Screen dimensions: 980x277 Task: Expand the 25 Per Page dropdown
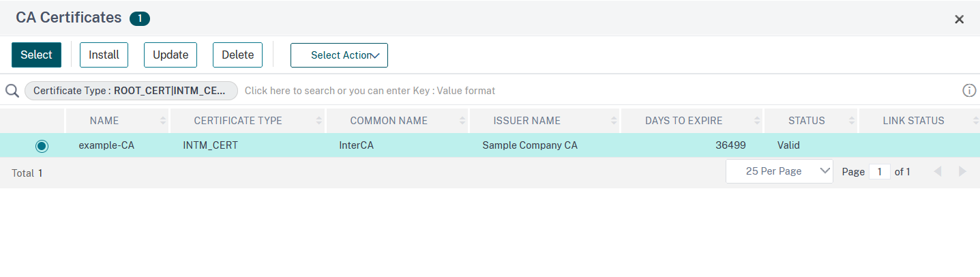click(779, 171)
